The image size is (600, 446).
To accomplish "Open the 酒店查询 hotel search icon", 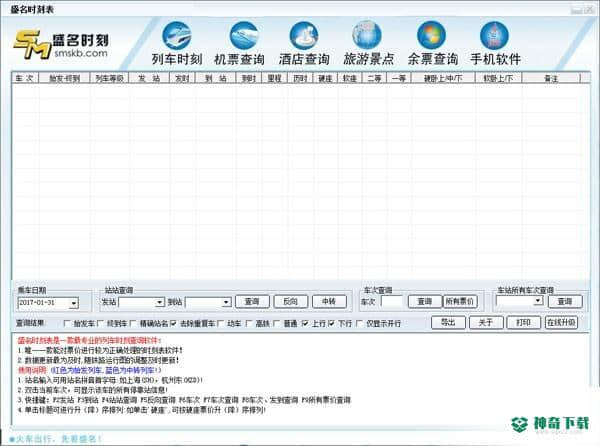I will (x=304, y=43).
